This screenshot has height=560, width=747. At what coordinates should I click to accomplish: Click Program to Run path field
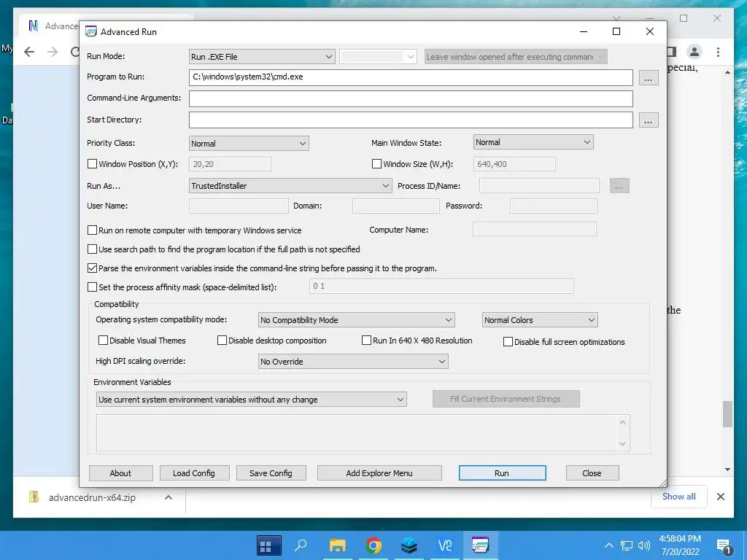coord(411,77)
